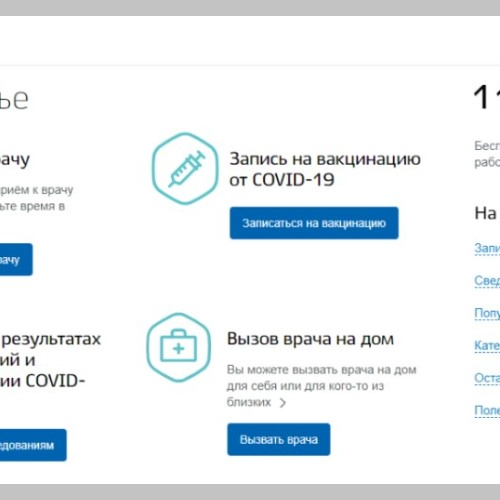The image size is (500, 500).
Task: Click the partially visible blue button ending 'рачу'
Action: click(x=16, y=259)
